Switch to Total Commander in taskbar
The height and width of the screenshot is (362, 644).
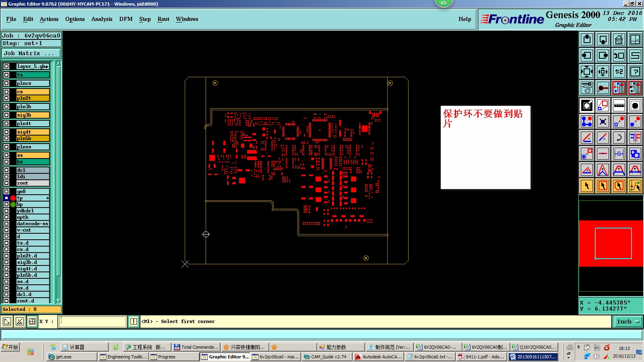click(196, 347)
